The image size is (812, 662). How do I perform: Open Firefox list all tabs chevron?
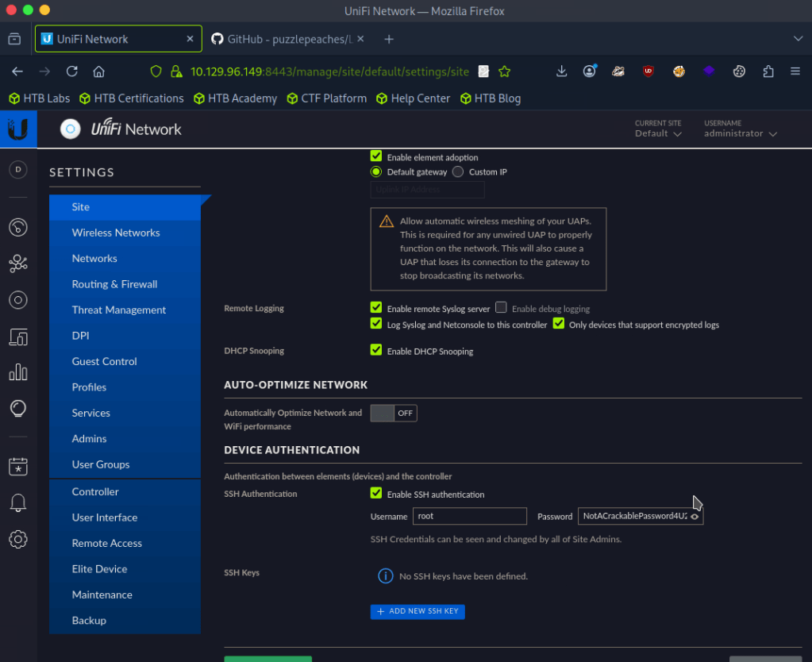[x=798, y=39]
